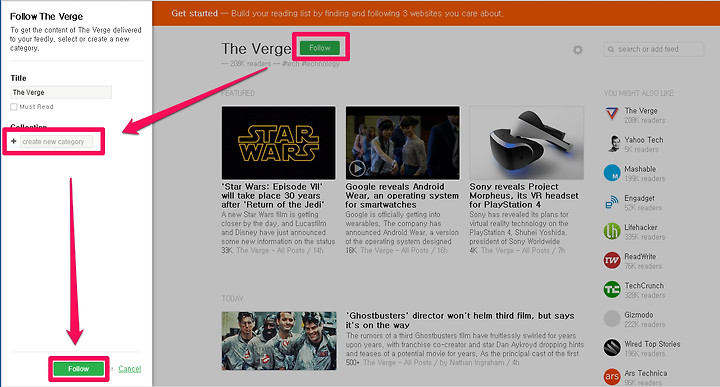The width and height of the screenshot is (720, 387).
Task: Open the Sony reveals Project Morpheus headline
Action: pos(524,196)
